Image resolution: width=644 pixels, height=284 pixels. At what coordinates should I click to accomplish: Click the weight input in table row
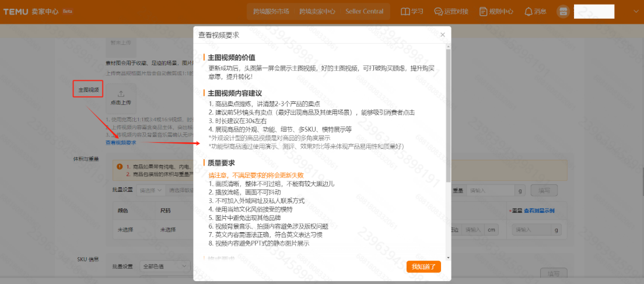point(531,230)
